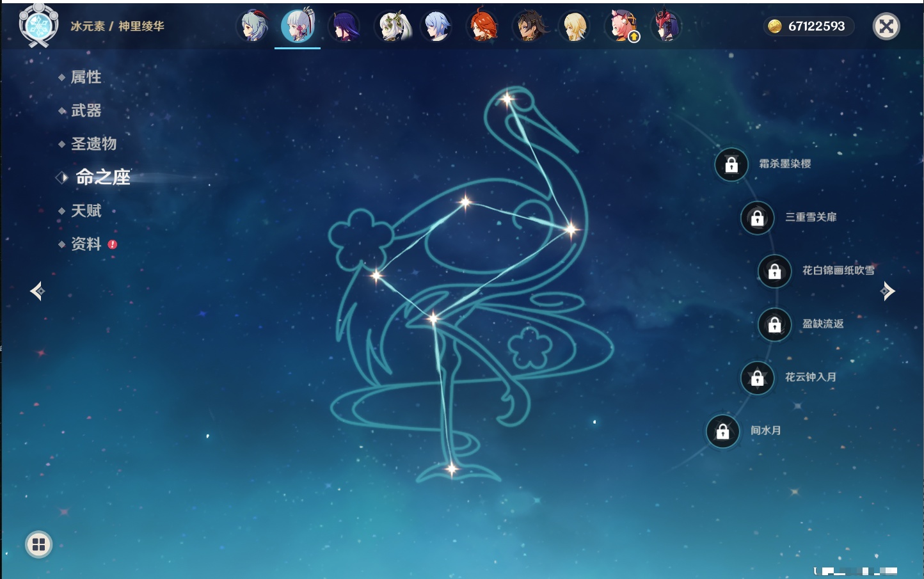Open the 圣遗物 artifacts menu
924x579 pixels.
[93, 144]
